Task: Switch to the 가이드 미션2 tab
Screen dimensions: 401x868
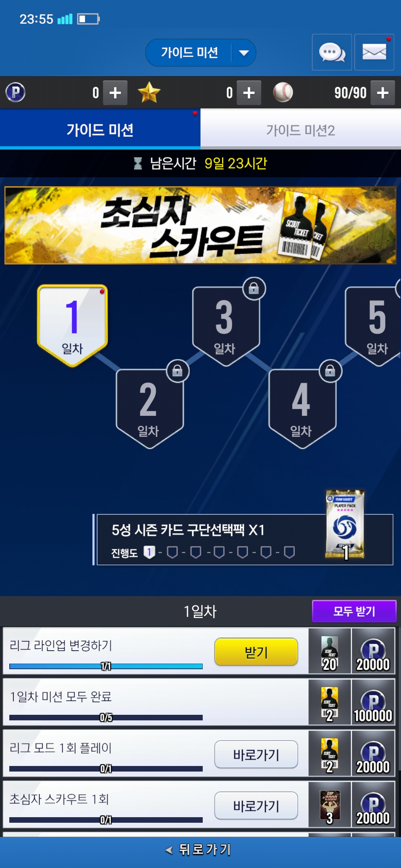Action: tap(301, 130)
